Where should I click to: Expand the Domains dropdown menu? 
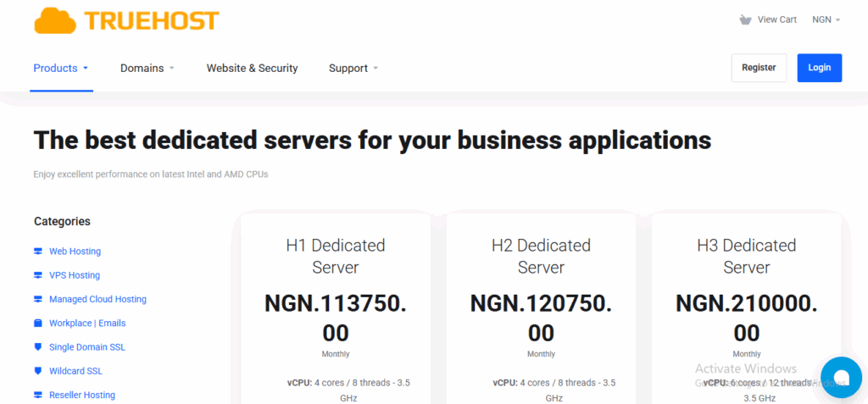(147, 68)
